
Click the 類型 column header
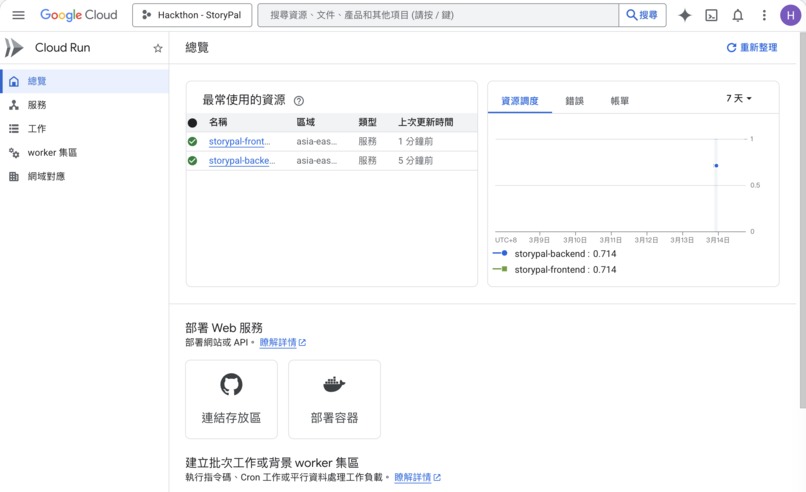(x=368, y=122)
